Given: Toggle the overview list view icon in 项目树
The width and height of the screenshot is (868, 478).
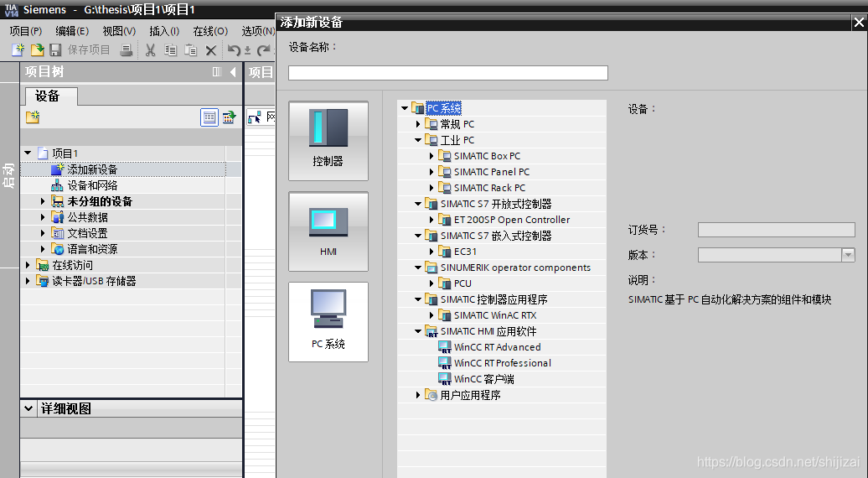Looking at the screenshot, I should pos(209,117).
